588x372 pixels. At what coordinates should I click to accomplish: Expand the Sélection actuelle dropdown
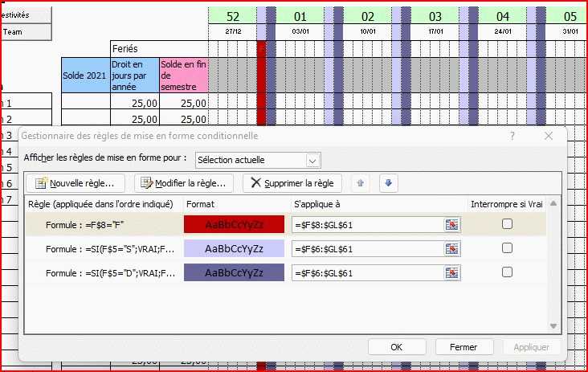[x=312, y=160]
